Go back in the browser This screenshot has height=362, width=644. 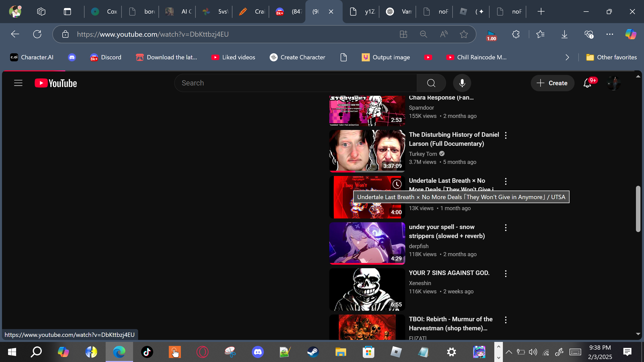[15, 34]
